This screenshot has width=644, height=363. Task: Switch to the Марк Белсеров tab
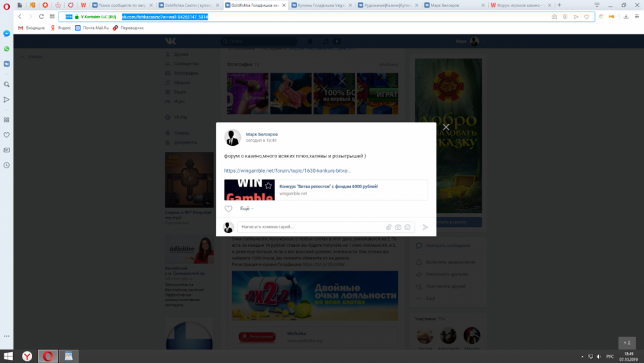click(x=454, y=5)
